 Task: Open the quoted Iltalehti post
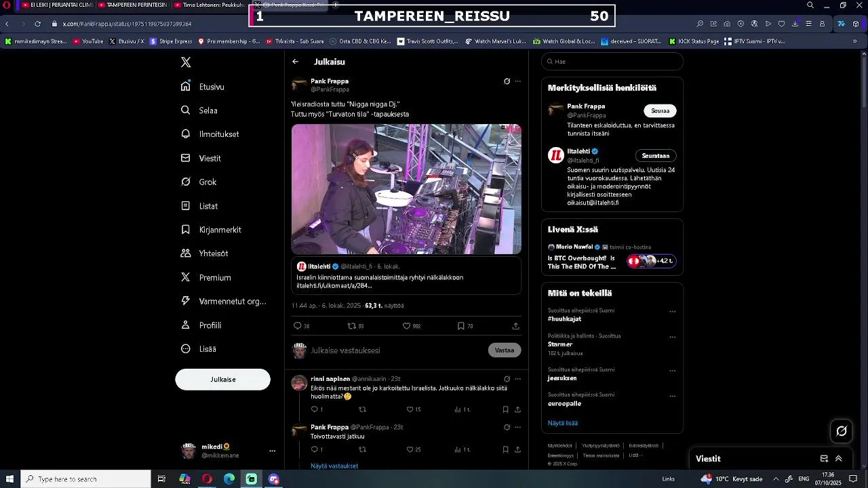406,276
